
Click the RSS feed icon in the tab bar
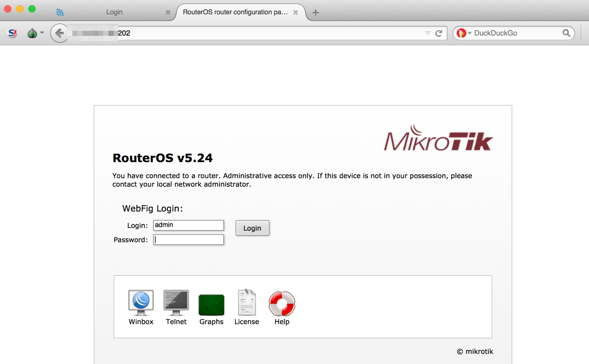tap(60, 12)
